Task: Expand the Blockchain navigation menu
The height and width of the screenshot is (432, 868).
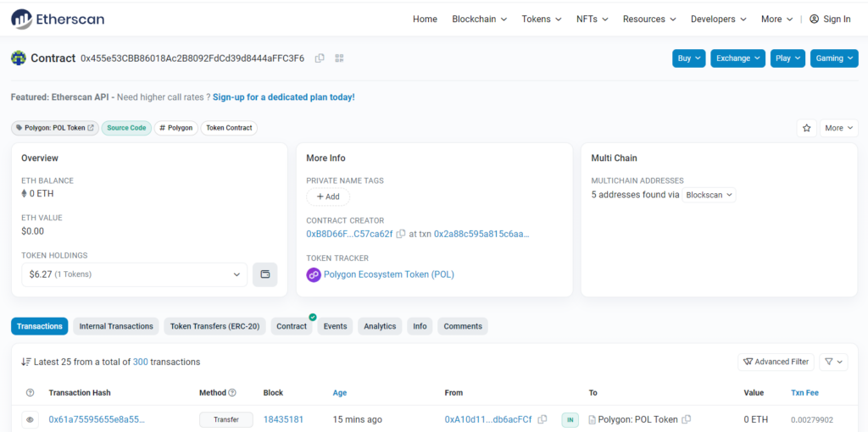Action: (479, 19)
